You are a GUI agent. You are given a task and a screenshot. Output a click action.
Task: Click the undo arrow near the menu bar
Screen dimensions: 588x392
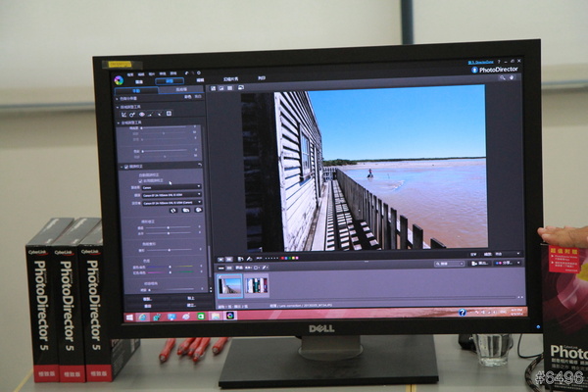click(186, 73)
